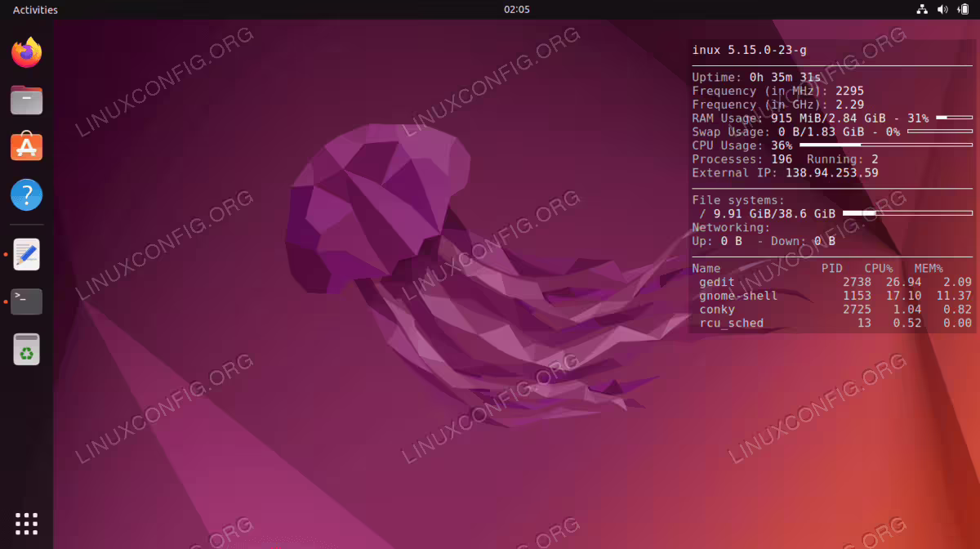Switch to the running Text Editor
The width and height of the screenshot is (980, 549).
[x=26, y=255]
